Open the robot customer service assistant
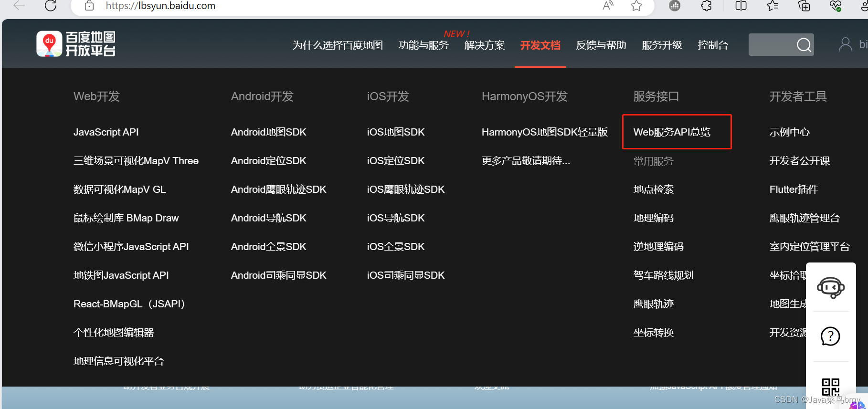The image size is (868, 409). tap(831, 288)
